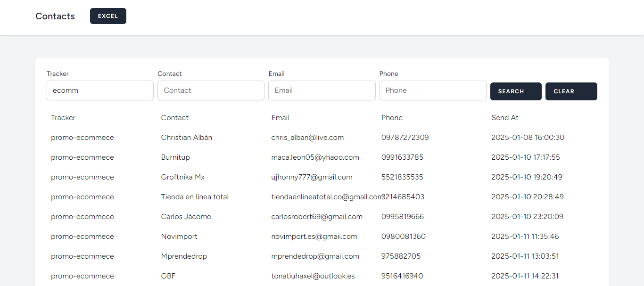Click phone number 0980081360

(x=404, y=237)
